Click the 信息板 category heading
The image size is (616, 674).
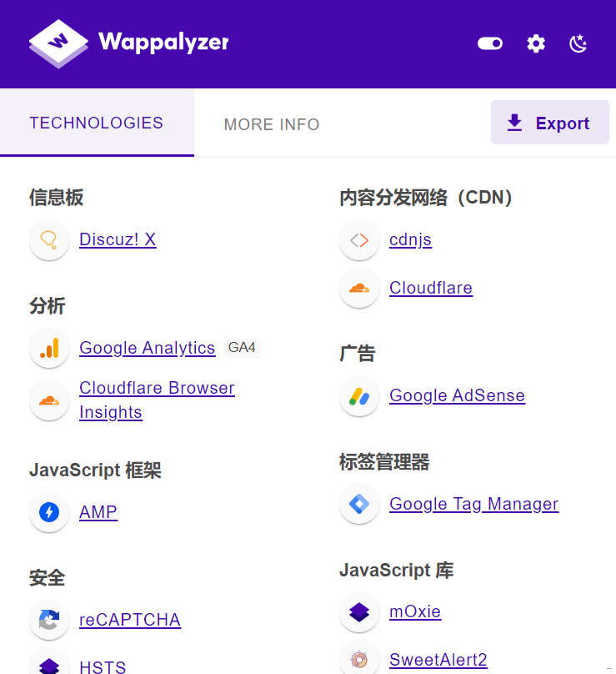[57, 198]
